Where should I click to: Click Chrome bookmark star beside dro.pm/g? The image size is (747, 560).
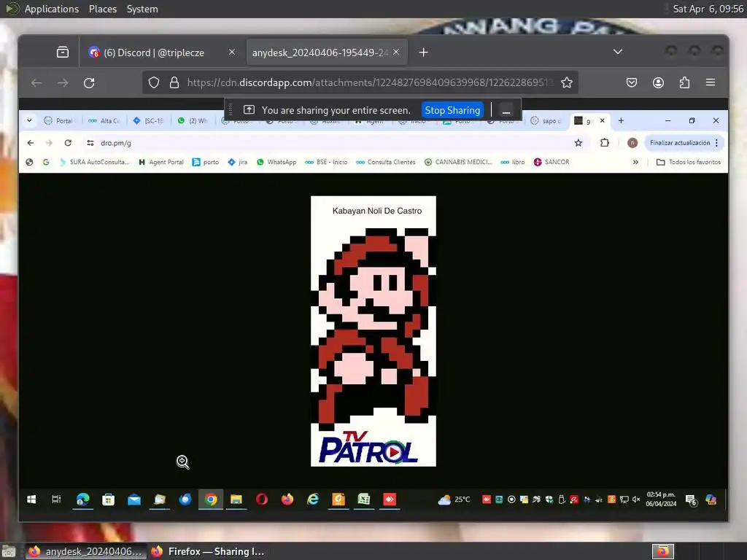pyautogui.click(x=578, y=143)
